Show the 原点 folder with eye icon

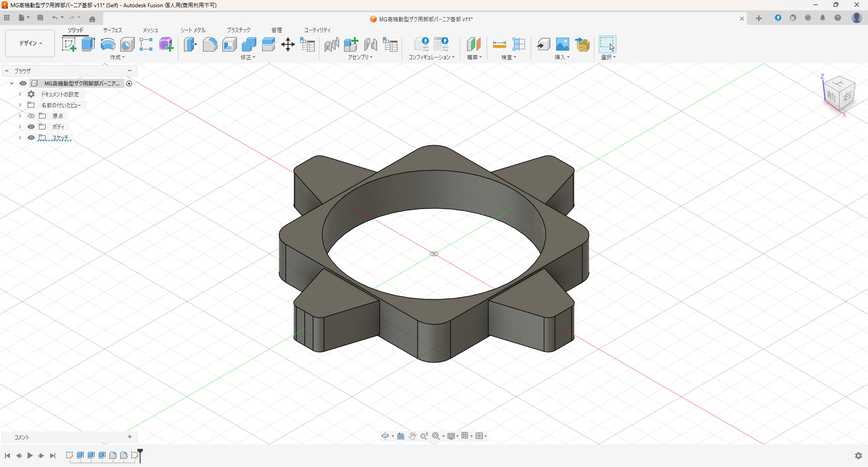(31, 116)
